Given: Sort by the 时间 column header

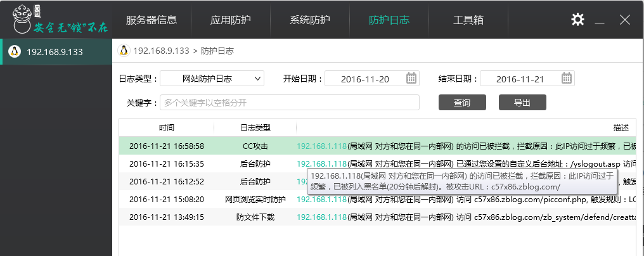Looking at the screenshot, I should click(x=167, y=127).
